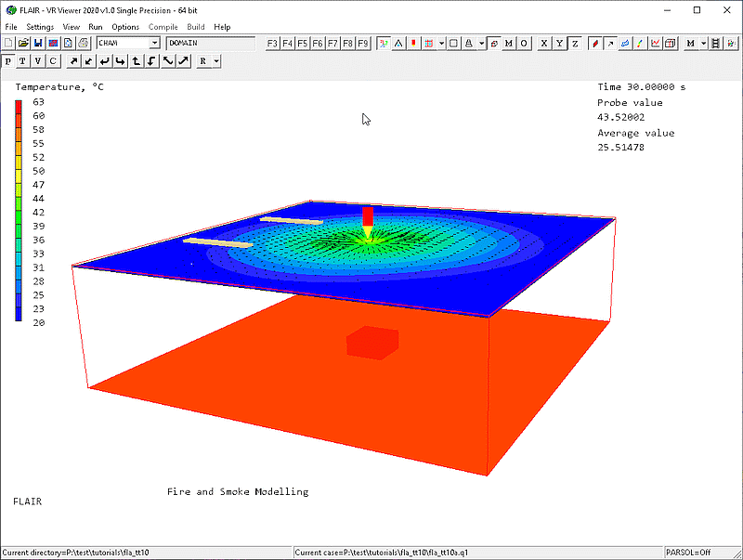Click the DOMAIN object name field
The width and height of the screenshot is (743, 560).
[x=210, y=43]
